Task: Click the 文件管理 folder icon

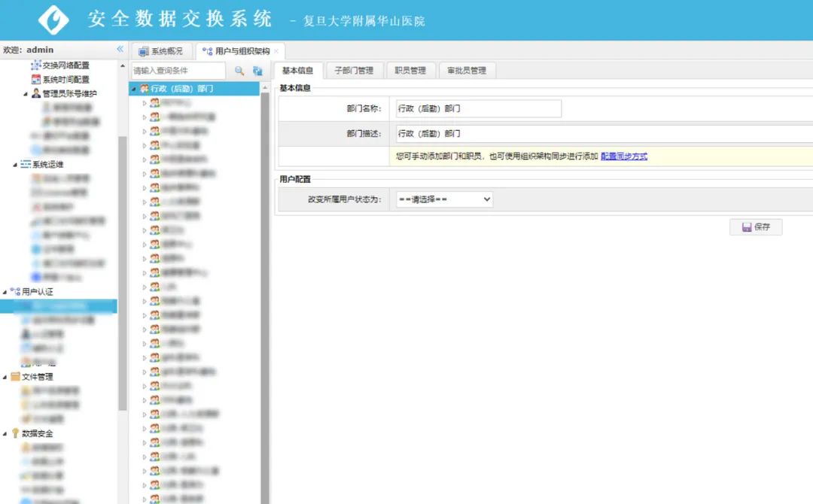Action: click(x=15, y=377)
